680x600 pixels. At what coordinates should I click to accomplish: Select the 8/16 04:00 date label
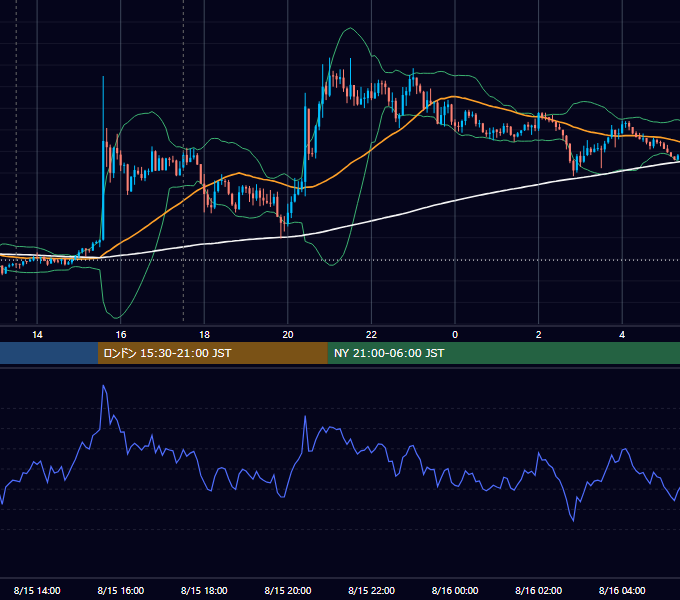[622, 590]
